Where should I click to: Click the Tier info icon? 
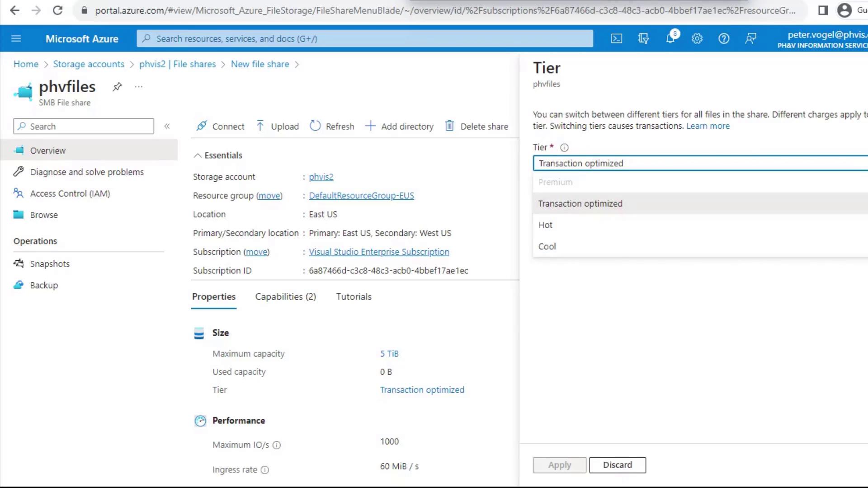coord(564,148)
